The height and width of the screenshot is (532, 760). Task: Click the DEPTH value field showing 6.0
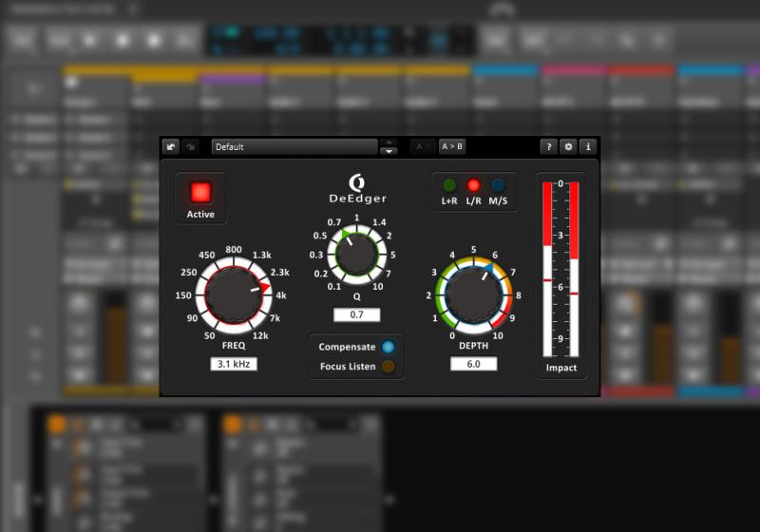coord(473,364)
